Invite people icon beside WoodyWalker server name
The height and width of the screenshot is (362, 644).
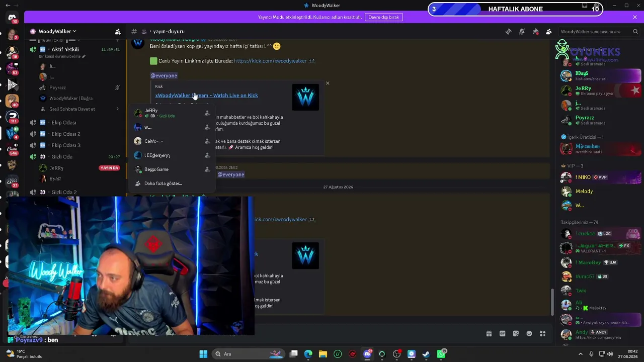[118, 32]
